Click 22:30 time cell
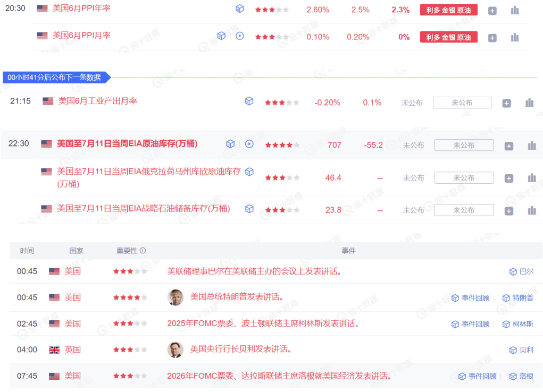 pyautogui.click(x=19, y=143)
